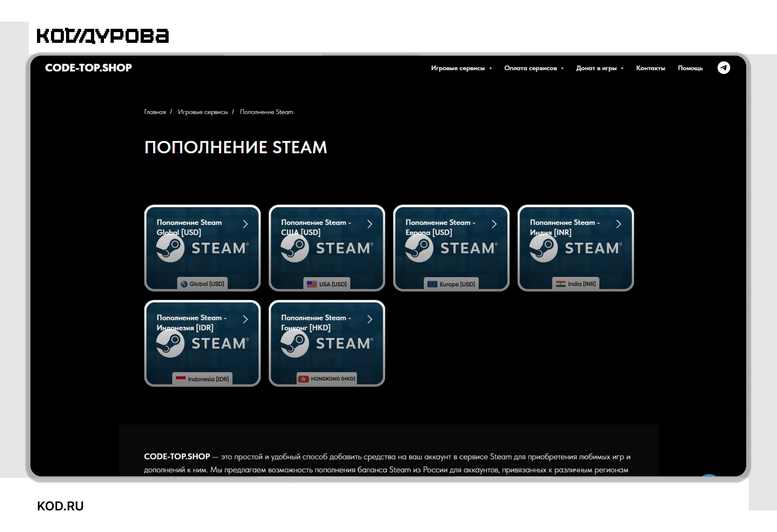Select Пополнение Steam - США [USD] title
The height and width of the screenshot is (532, 777).
tap(316, 227)
